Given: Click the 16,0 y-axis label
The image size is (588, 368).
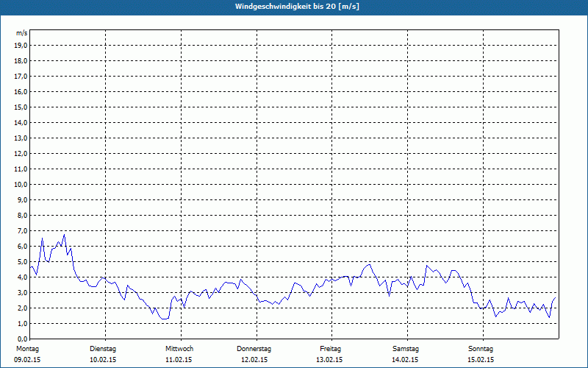Looking at the screenshot, I should tap(21, 91).
